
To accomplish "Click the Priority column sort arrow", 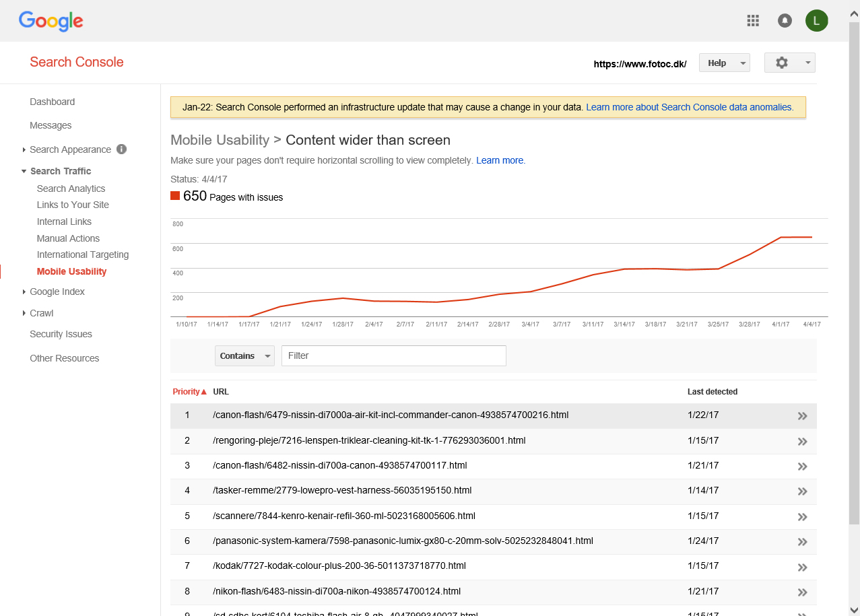I will 204,392.
